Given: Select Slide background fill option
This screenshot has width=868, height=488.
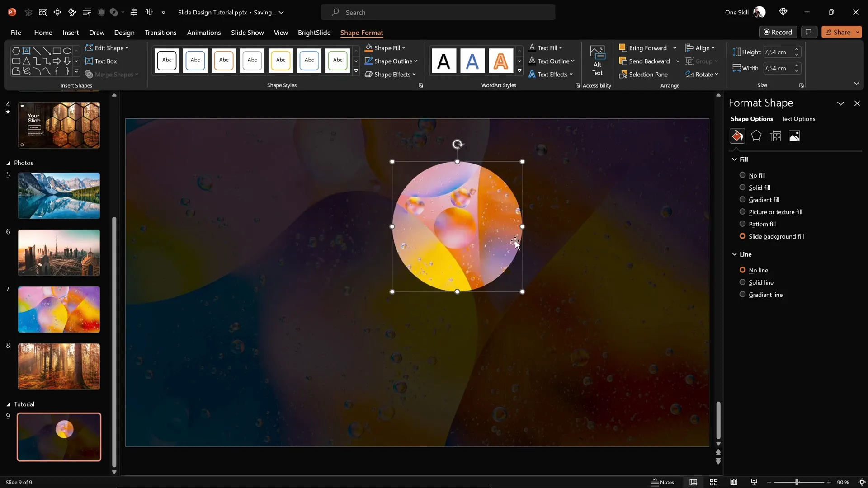Looking at the screenshot, I should (x=772, y=236).
